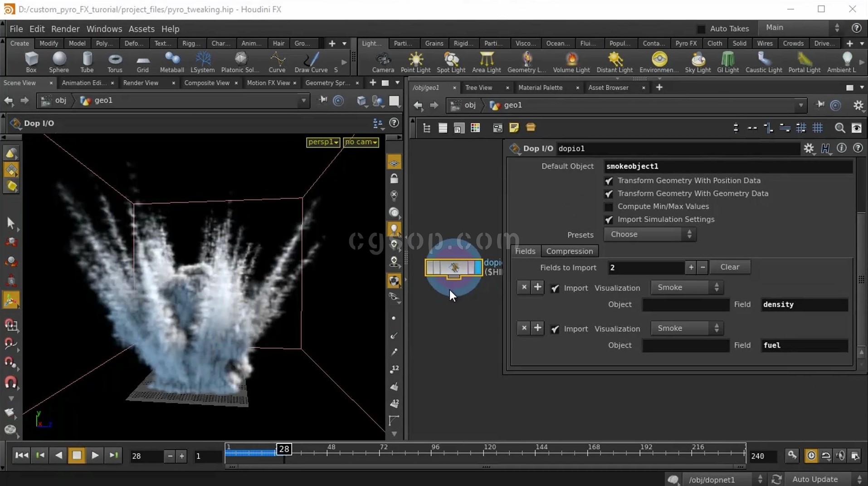Click the density Field input
868x486 pixels.
coord(804,304)
